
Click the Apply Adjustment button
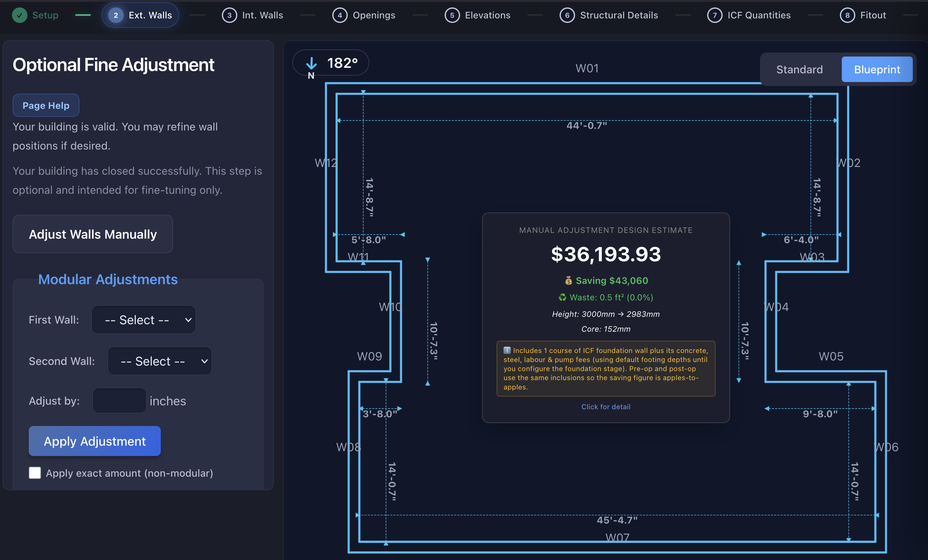click(x=95, y=441)
